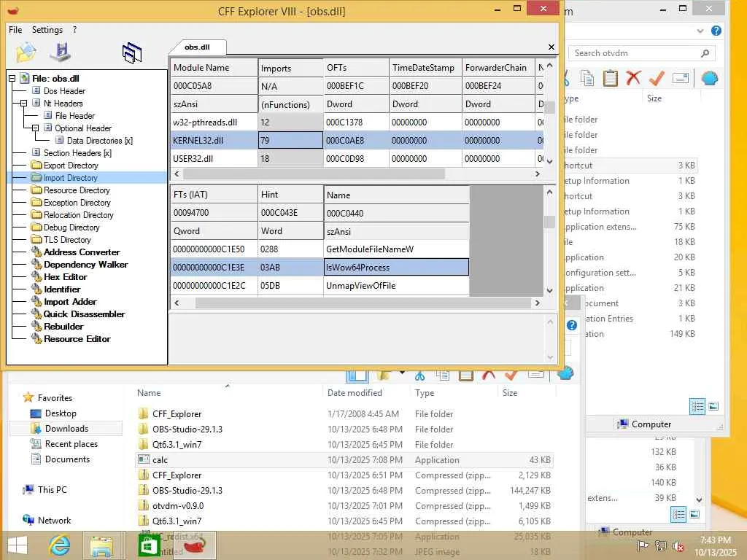
Task: Click the IsWow64Process name cell
Action: (x=396, y=267)
